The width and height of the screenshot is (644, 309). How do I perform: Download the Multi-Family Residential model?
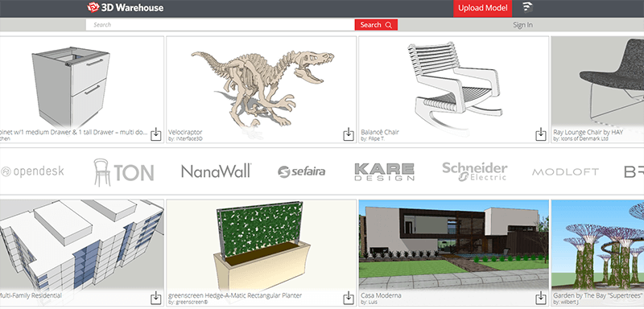(x=155, y=298)
